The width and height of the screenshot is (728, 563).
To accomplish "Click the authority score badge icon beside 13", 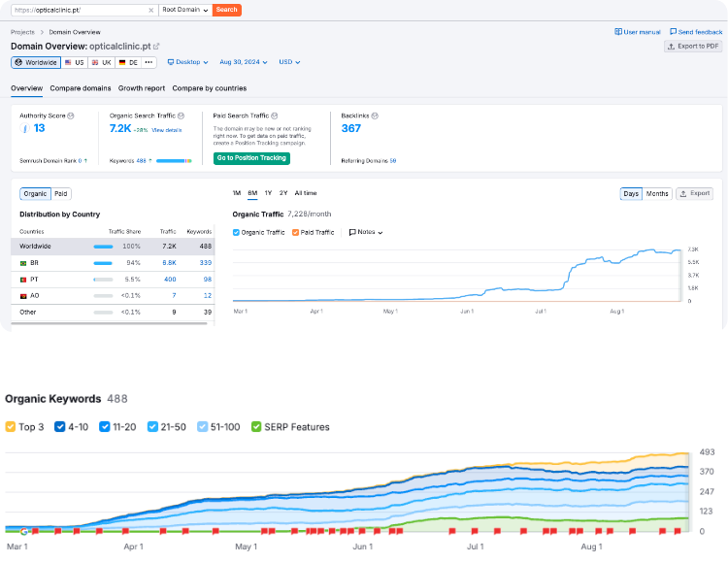I will point(24,128).
